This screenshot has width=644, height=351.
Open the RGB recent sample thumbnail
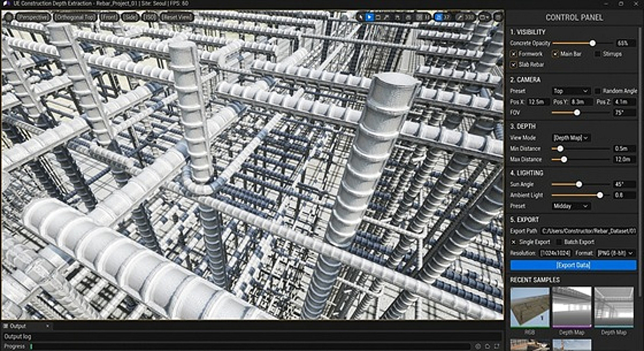[530, 307]
